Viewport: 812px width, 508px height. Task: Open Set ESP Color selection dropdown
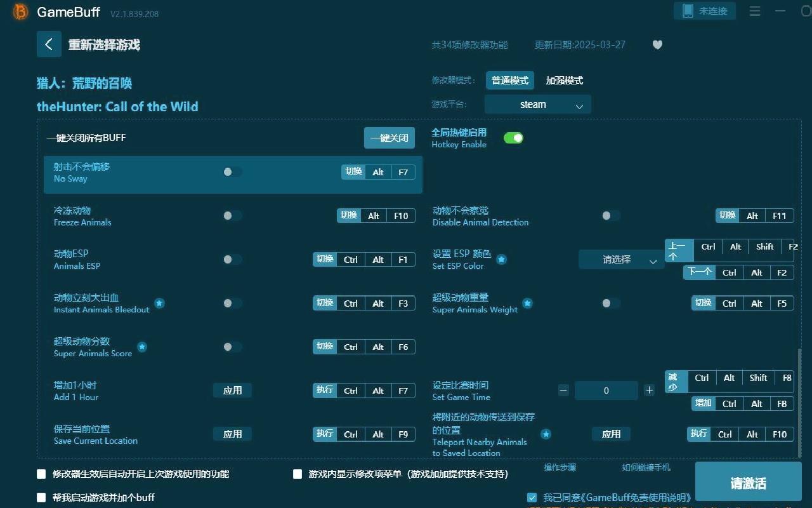(621, 260)
